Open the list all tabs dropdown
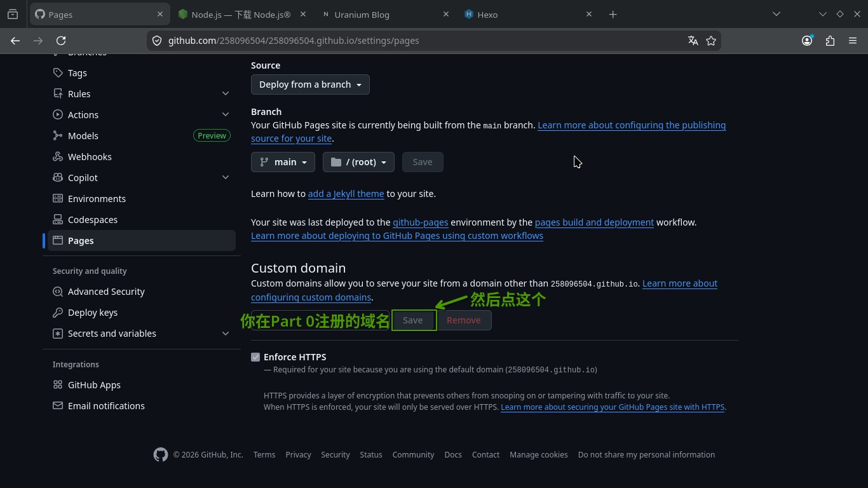Image resolution: width=868 pixels, height=488 pixels. pos(776,15)
